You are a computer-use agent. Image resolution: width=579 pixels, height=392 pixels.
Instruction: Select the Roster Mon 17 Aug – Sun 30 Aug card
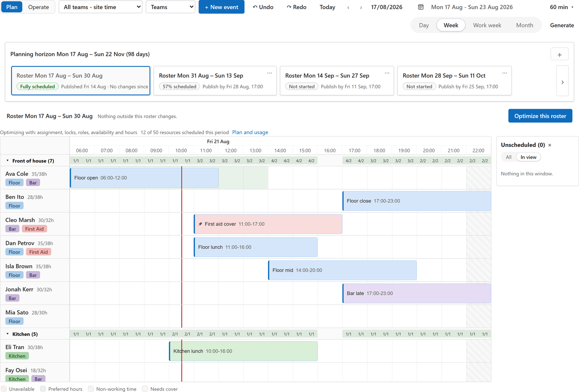coord(81,81)
